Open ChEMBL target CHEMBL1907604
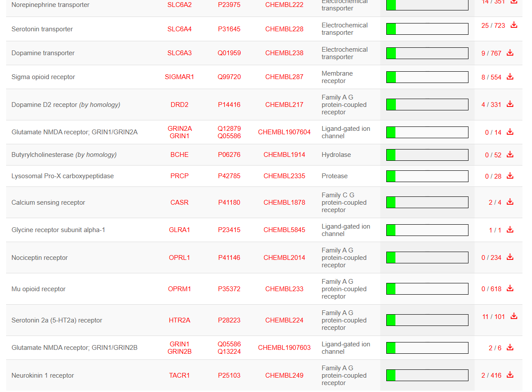 [284, 132]
